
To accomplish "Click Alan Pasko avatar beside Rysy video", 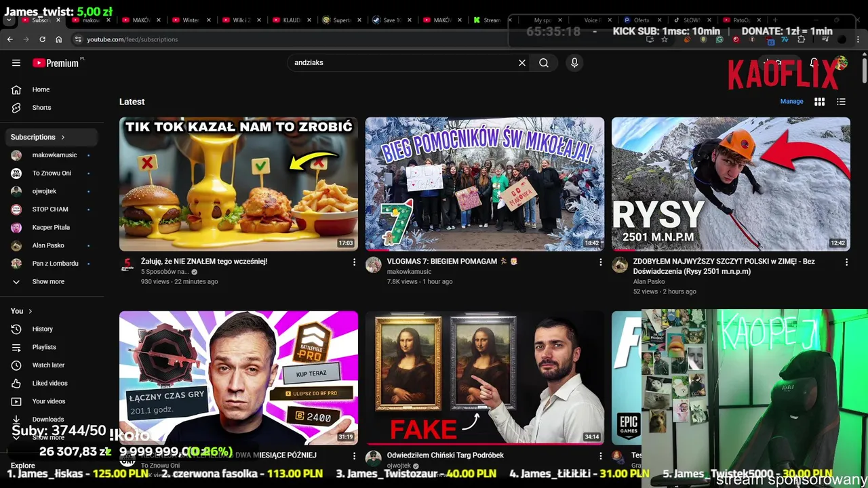I will (620, 265).
